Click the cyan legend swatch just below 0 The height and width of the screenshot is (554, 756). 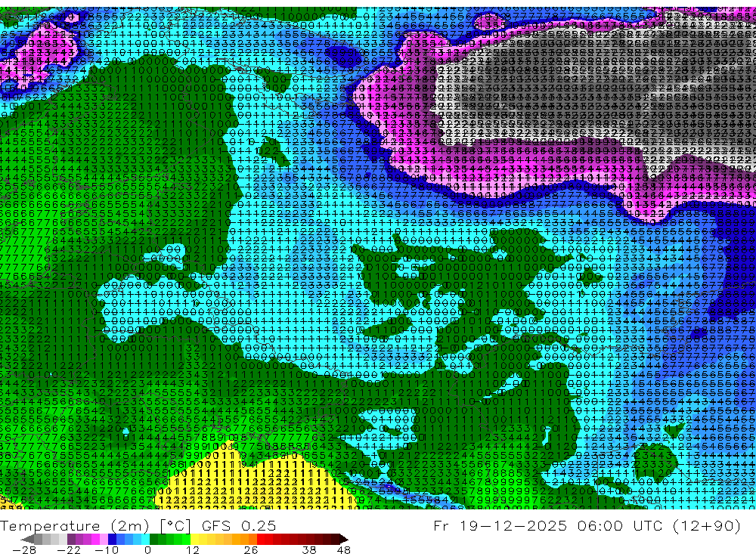point(145,540)
